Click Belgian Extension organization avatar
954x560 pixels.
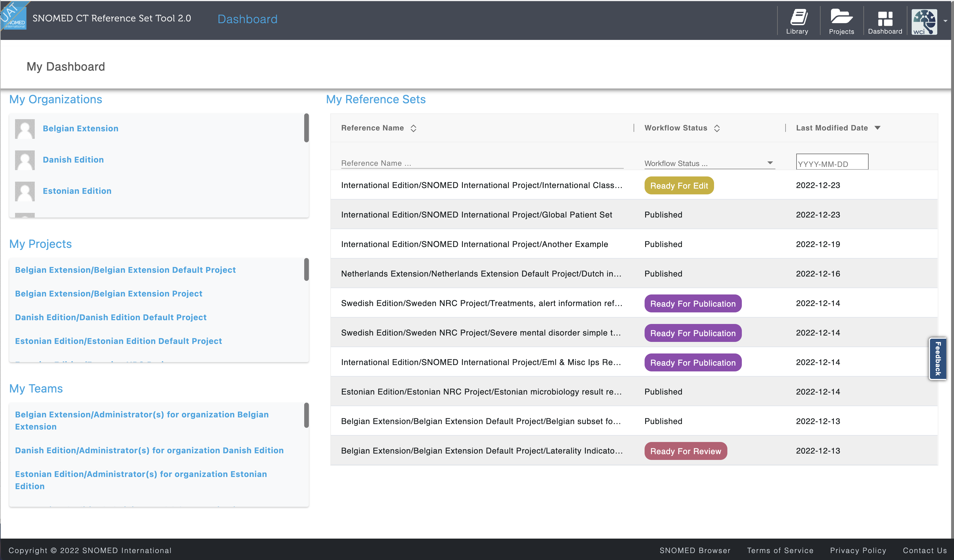pyautogui.click(x=25, y=129)
